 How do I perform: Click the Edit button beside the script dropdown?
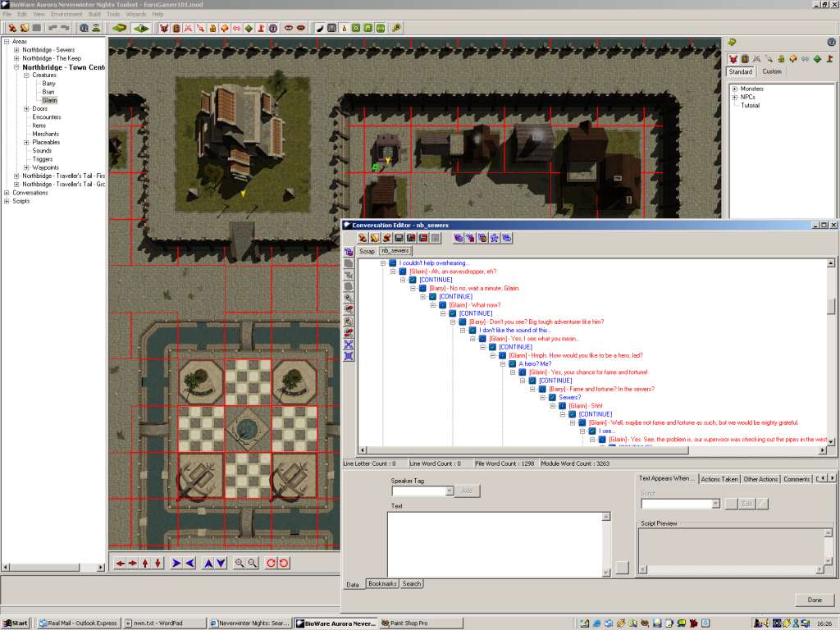(746, 504)
